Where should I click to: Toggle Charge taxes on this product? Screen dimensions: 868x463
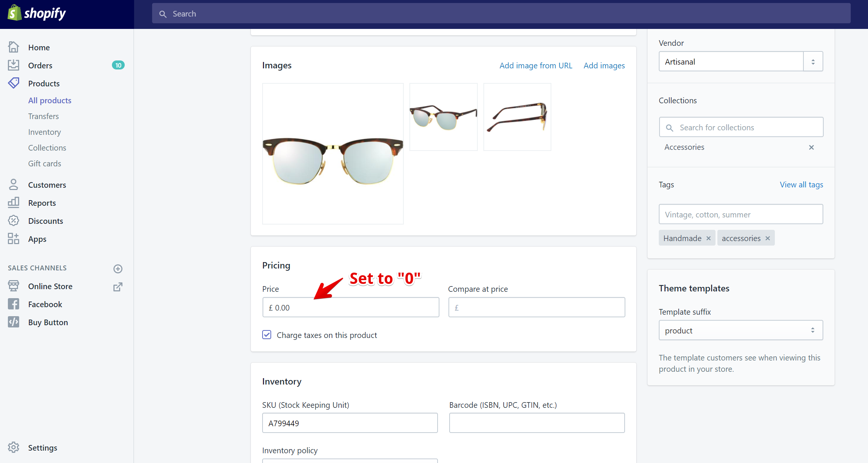(x=267, y=335)
